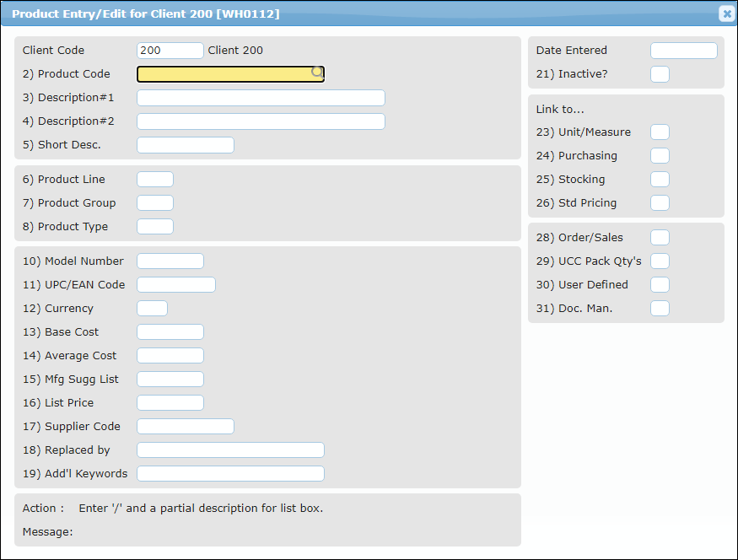The image size is (738, 560).
Task: Tick the Stocking link box
Action: tap(660, 180)
